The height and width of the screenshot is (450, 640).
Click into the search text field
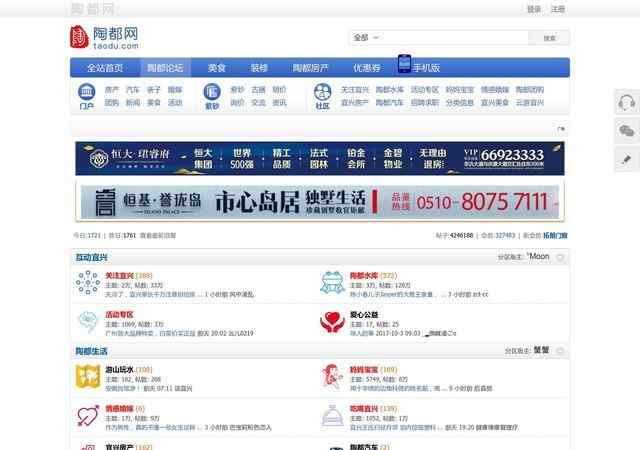(x=455, y=37)
